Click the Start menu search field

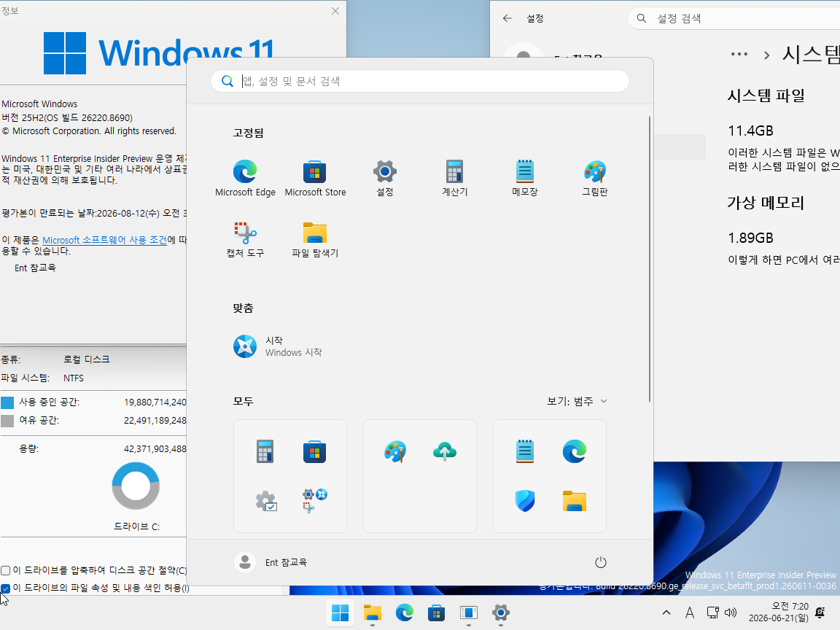point(419,81)
